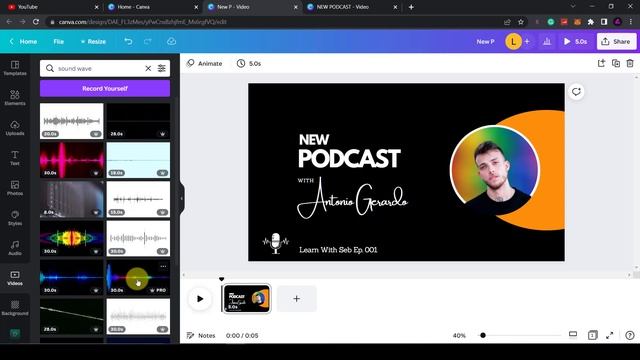640x360 pixels.
Task: Open the insights chart icon
Action: tap(547, 42)
